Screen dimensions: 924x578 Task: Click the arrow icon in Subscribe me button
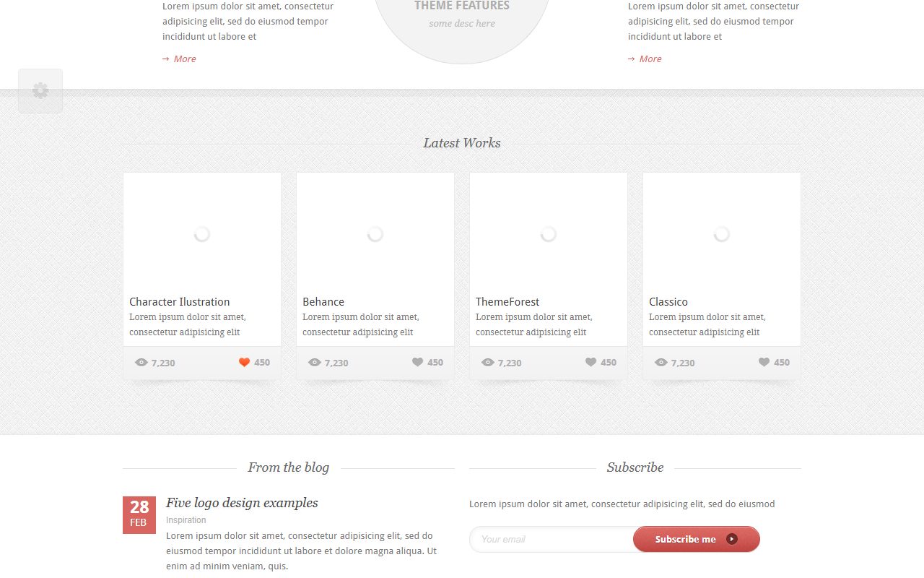click(x=732, y=539)
